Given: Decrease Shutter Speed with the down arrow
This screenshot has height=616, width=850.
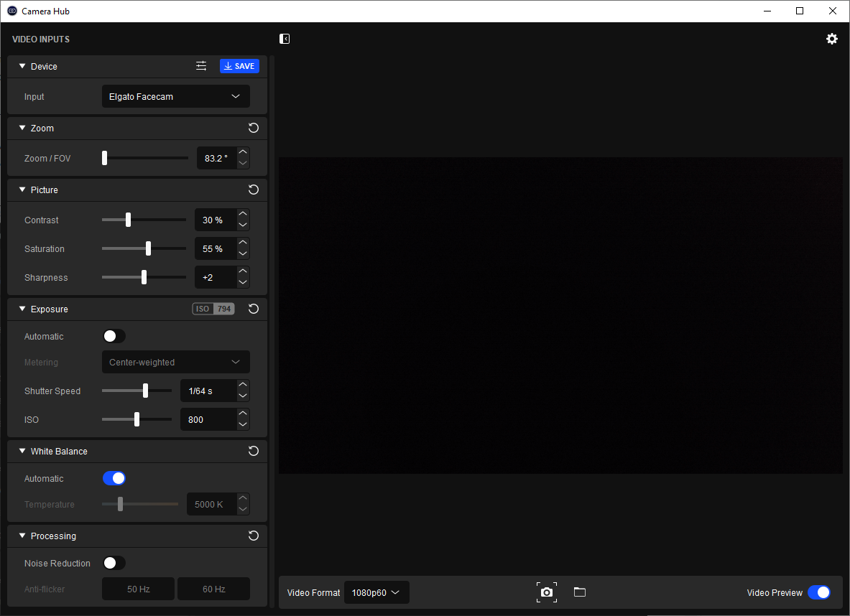Looking at the screenshot, I should tap(243, 396).
